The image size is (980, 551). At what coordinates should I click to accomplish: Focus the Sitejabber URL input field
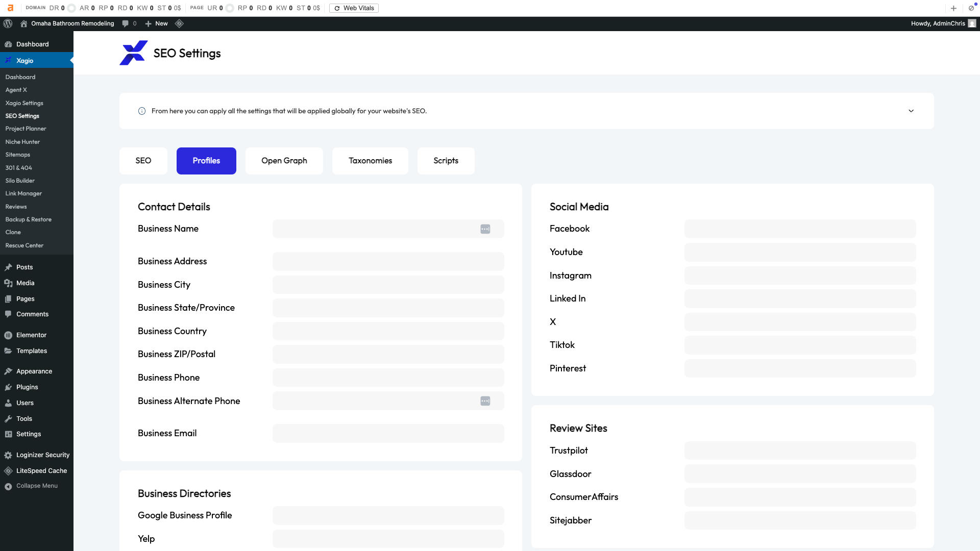[x=800, y=520]
